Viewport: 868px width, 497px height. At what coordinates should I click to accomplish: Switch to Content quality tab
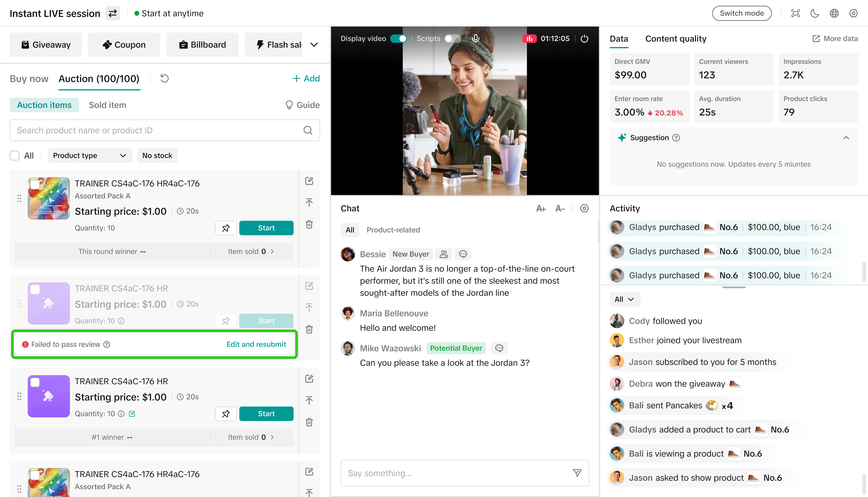point(676,39)
